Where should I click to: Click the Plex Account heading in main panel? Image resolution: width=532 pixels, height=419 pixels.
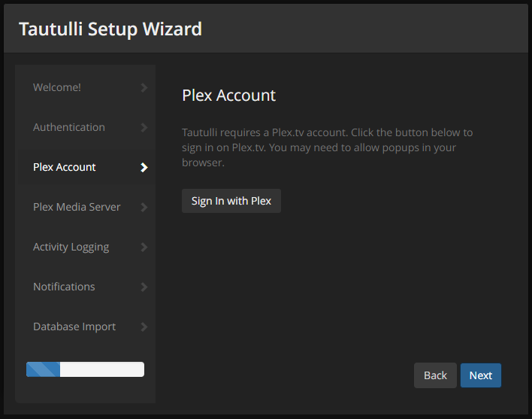pyautogui.click(x=228, y=96)
